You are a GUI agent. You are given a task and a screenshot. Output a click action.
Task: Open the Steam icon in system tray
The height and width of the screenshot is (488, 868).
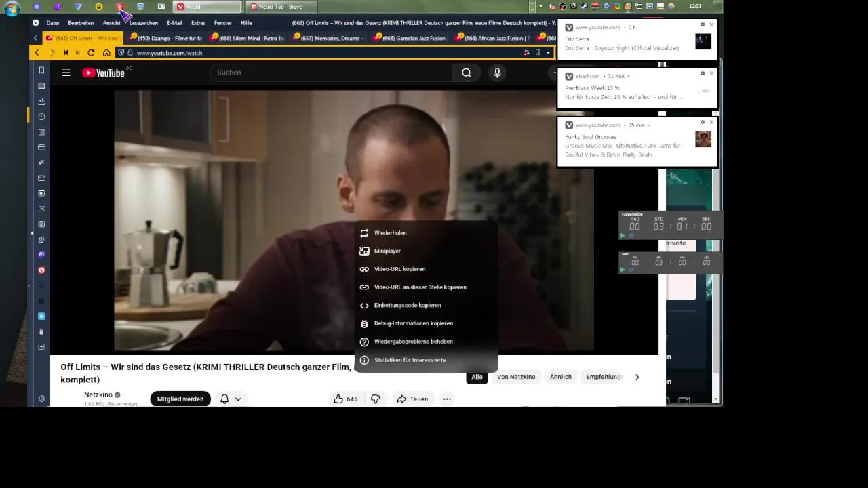tap(585, 6)
